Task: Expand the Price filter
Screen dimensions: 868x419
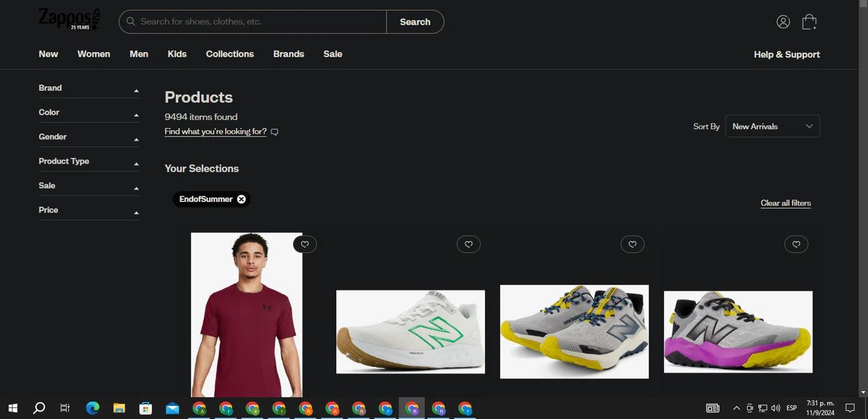Action: [x=89, y=209]
